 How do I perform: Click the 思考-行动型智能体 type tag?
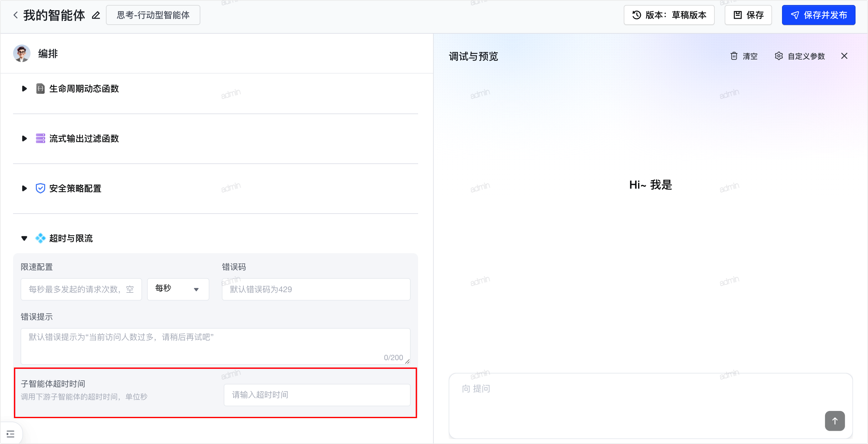[153, 15]
